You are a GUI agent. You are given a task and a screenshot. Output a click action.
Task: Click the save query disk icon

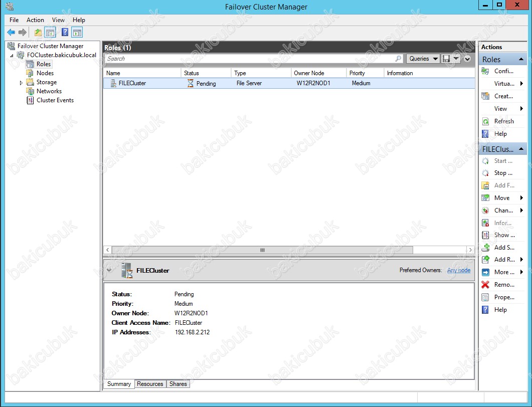point(446,59)
